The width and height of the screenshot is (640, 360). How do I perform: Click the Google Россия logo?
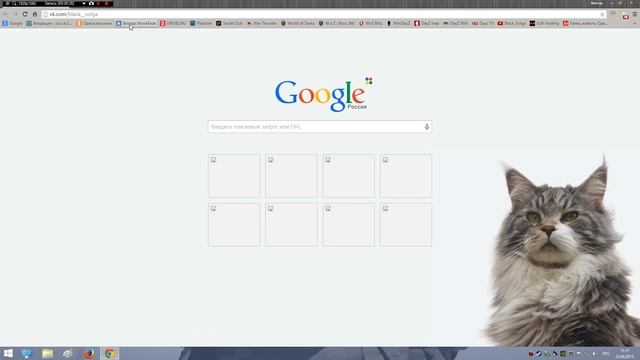click(x=323, y=95)
